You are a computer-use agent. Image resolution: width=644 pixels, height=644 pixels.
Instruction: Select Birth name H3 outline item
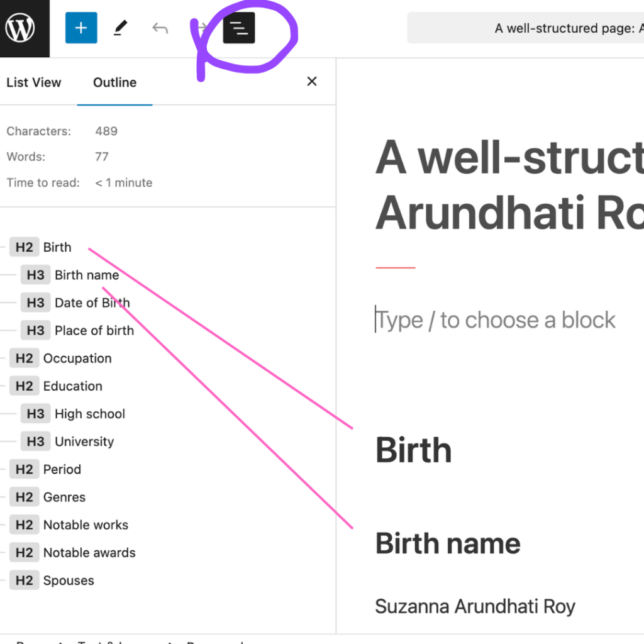[86, 275]
